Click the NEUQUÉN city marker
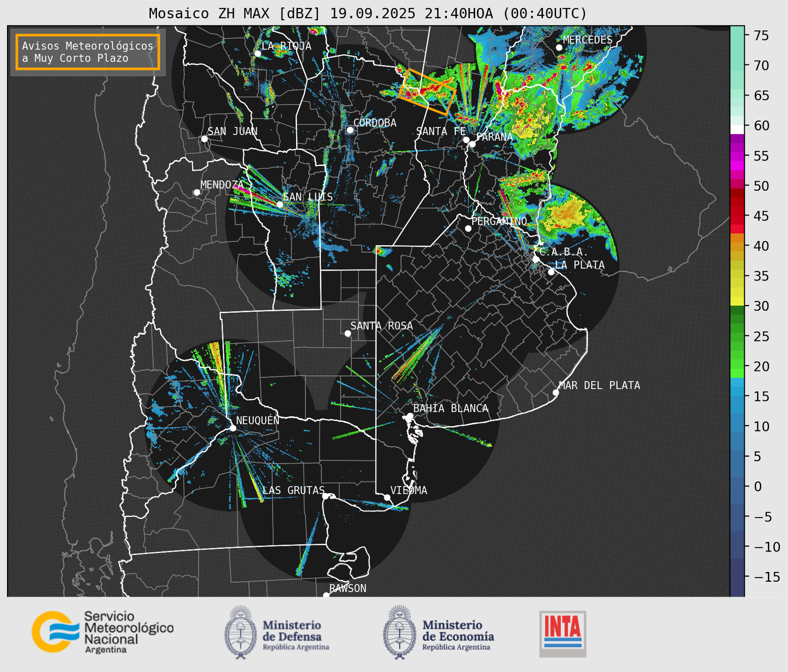The width and height of the screenshot is (788, 672). [x=233, y=428]
